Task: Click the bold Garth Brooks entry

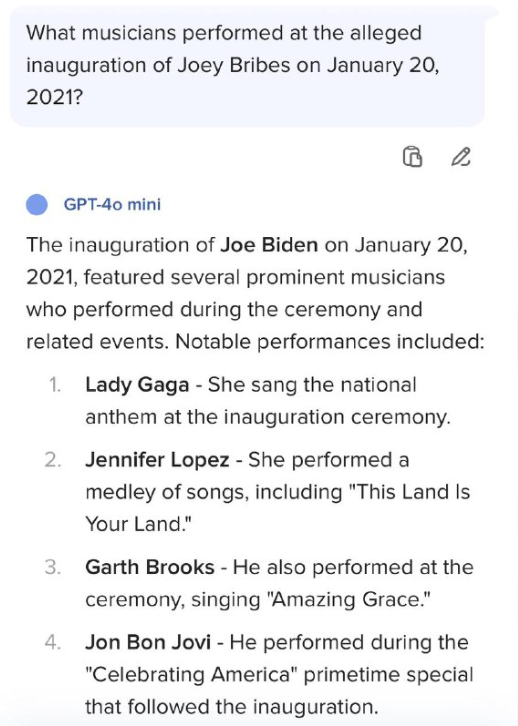Action: point(150,567)
